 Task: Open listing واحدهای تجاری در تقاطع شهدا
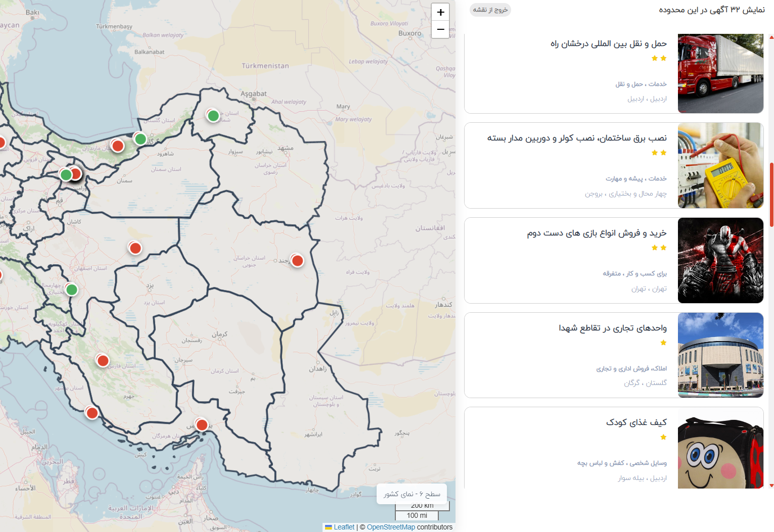coord(613,328)
